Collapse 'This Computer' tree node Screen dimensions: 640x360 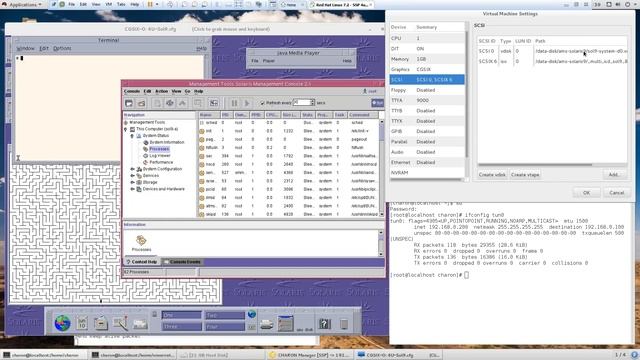126,129
